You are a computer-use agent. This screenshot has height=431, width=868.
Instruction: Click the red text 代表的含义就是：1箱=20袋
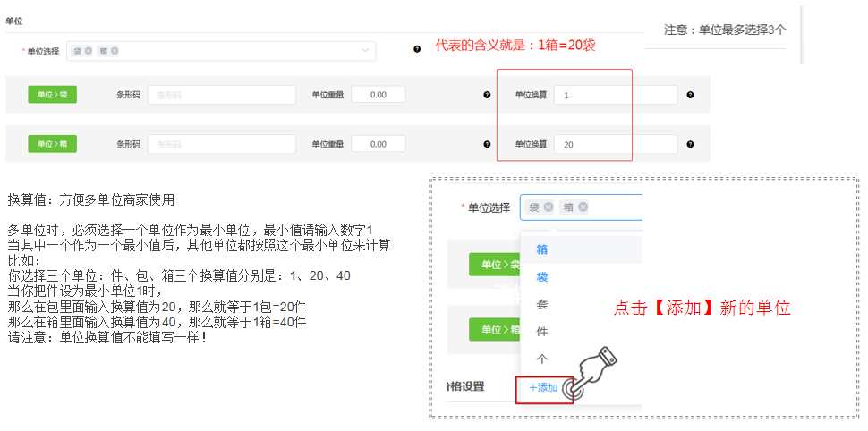(515, 46)
